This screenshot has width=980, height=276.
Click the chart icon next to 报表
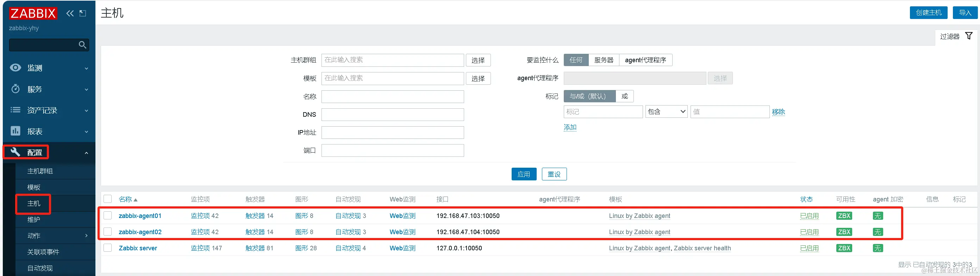point(15,131)
